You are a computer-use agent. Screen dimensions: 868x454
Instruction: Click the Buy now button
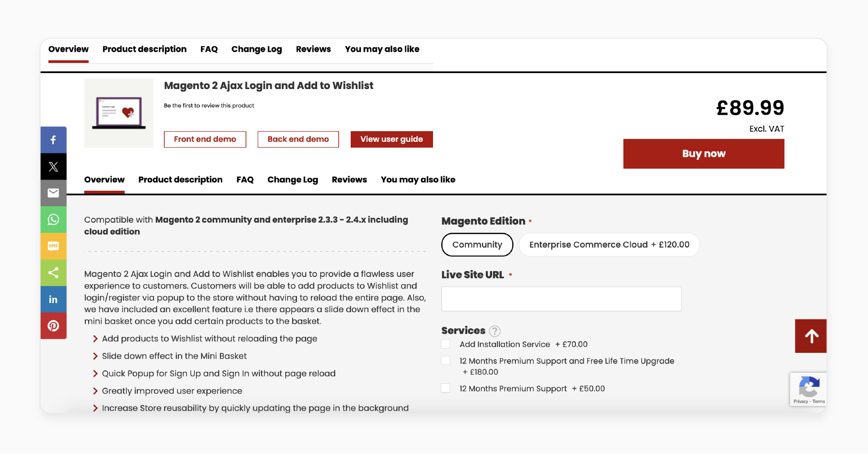703,154
